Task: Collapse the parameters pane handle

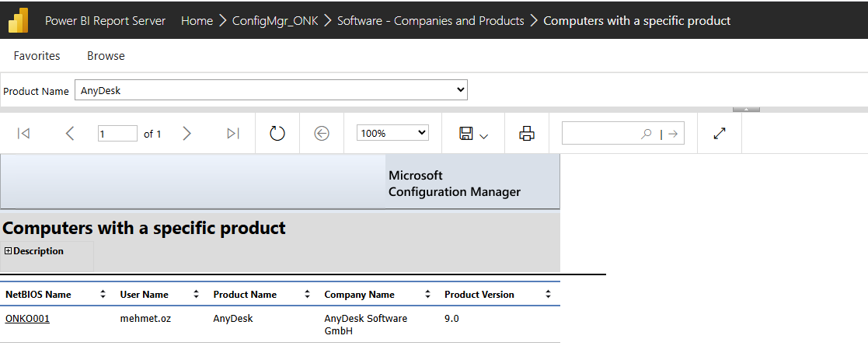Action: pos(746,110)
